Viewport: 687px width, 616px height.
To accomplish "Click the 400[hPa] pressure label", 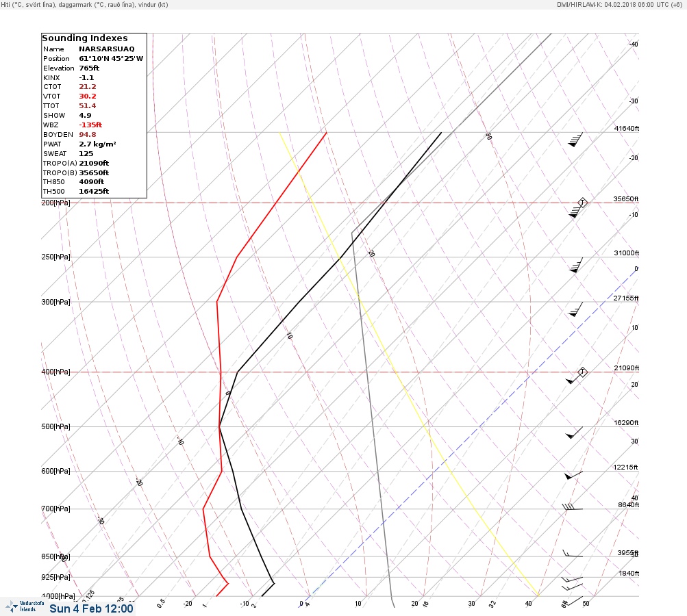I will tap(55, 372).
